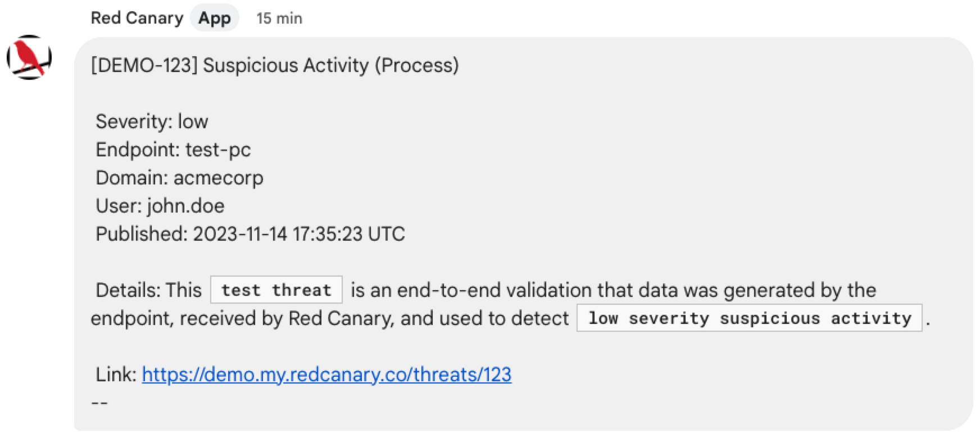Screen dimensions: 980x433
Task: Click the word "(Process)" in the title
Action: point(417,65)
